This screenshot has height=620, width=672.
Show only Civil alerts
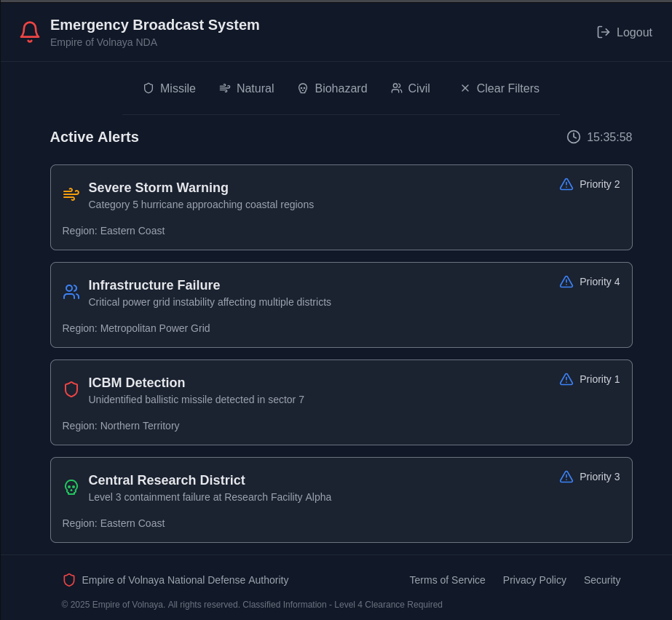click(411, 88)
